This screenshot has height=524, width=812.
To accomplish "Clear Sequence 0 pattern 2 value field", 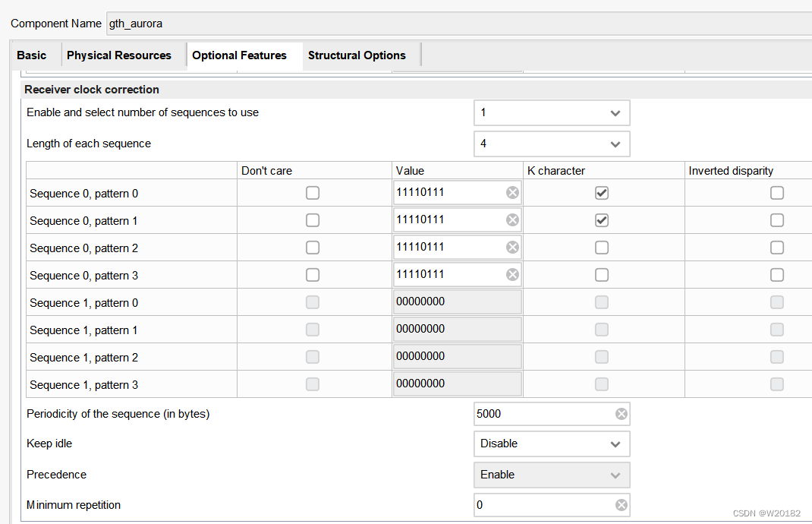I will coord(512,248).
